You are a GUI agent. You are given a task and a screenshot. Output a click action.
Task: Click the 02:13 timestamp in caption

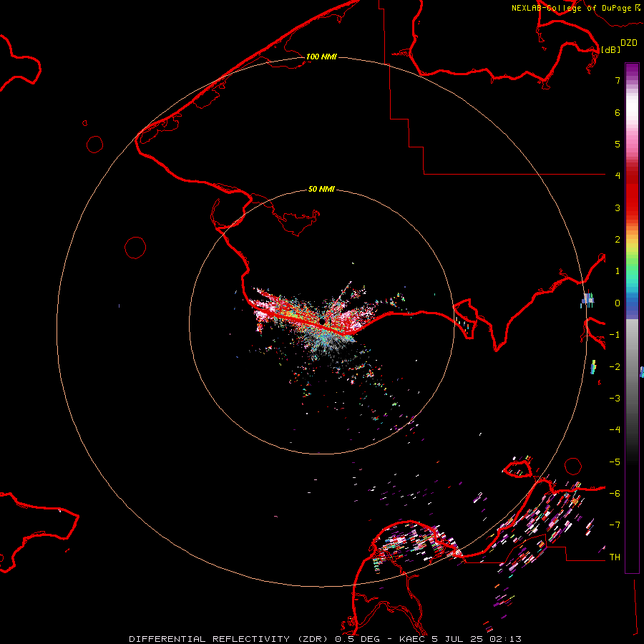coord(505,639)
